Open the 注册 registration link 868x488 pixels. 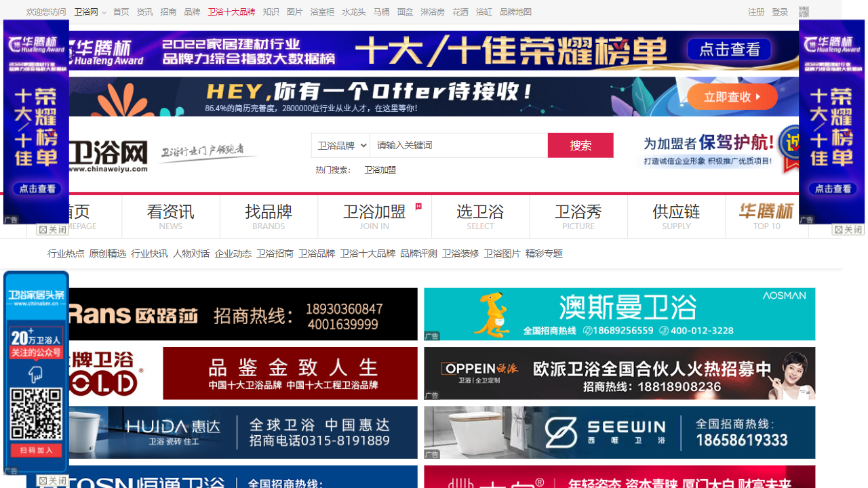point(755,12)
